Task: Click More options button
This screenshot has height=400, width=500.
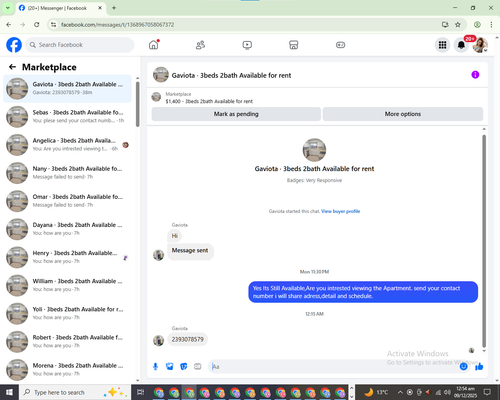Action: (x=403, y=114)
